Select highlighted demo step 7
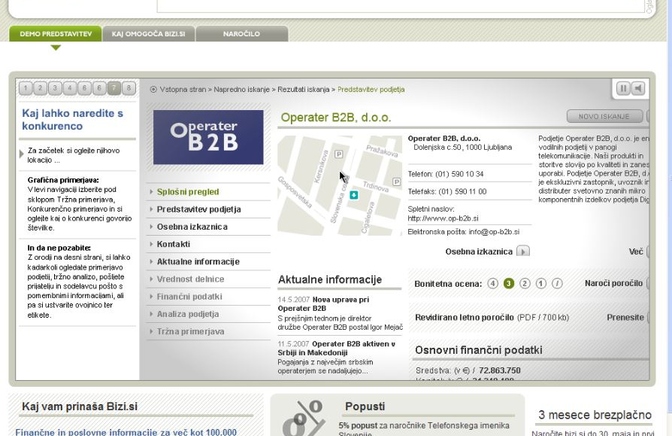This screenshot has height=436, width=672. pos(114,88)
